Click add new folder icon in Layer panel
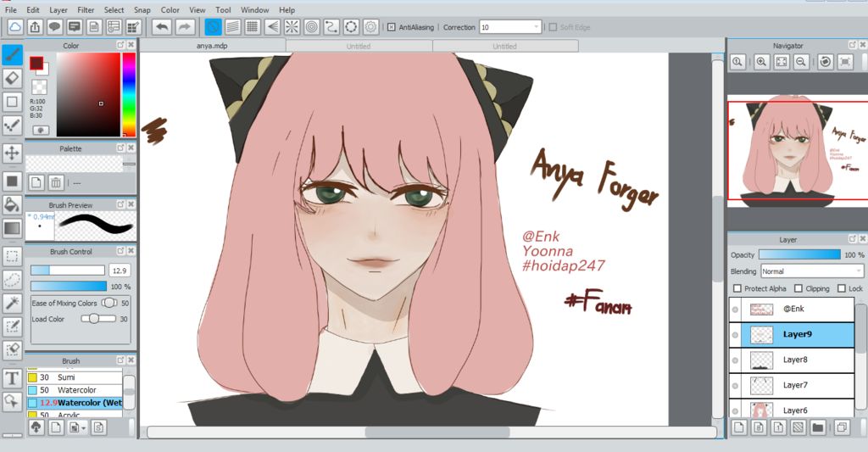 pyautogui.click(x=818, y=427)
